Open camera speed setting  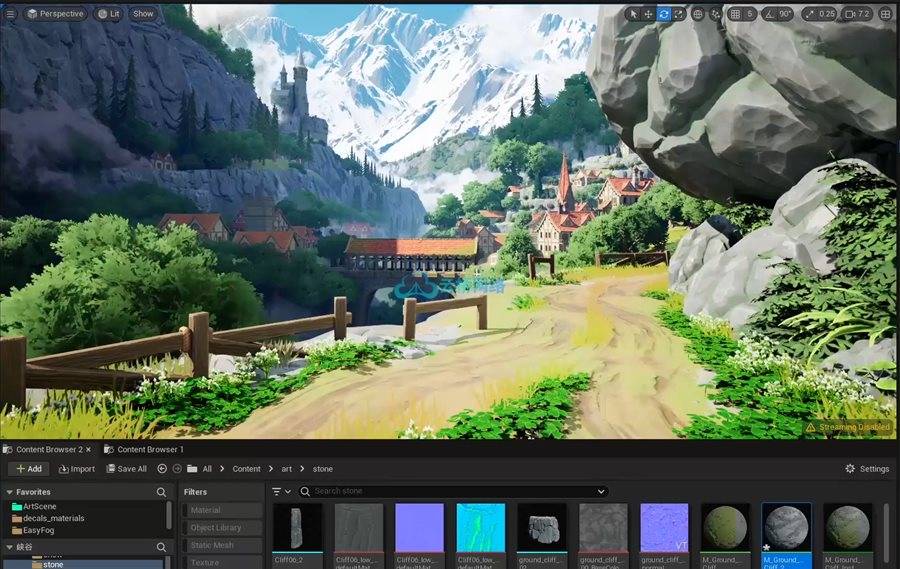[x=858, y=14]
